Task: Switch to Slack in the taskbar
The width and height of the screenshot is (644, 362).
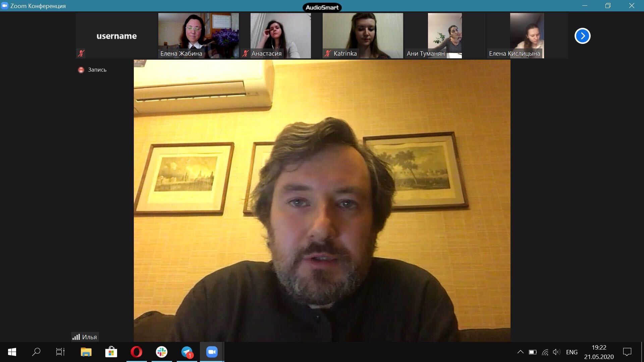Action: (x=162, y=352)
